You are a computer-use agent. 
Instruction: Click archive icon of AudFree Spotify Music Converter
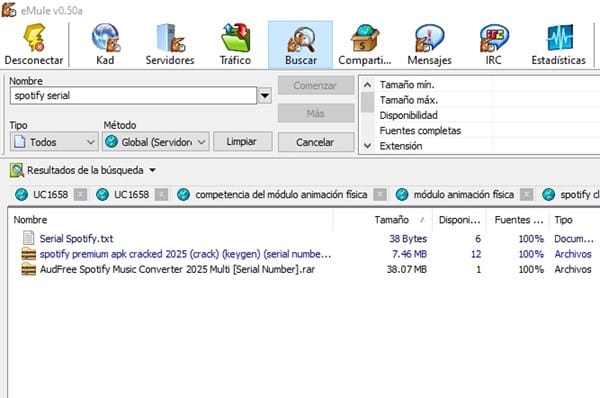point(28,269)
